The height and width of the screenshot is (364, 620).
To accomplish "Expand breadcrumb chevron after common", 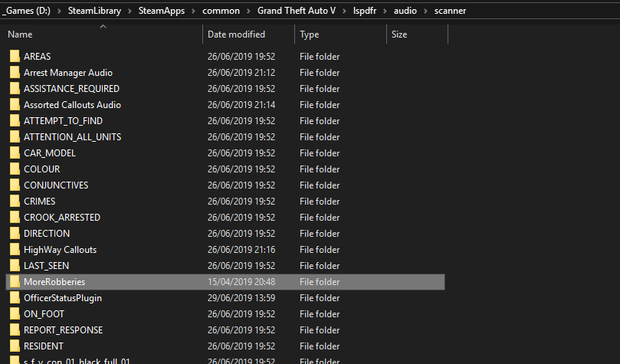I will pyautogui.click(x=249, y=11).
